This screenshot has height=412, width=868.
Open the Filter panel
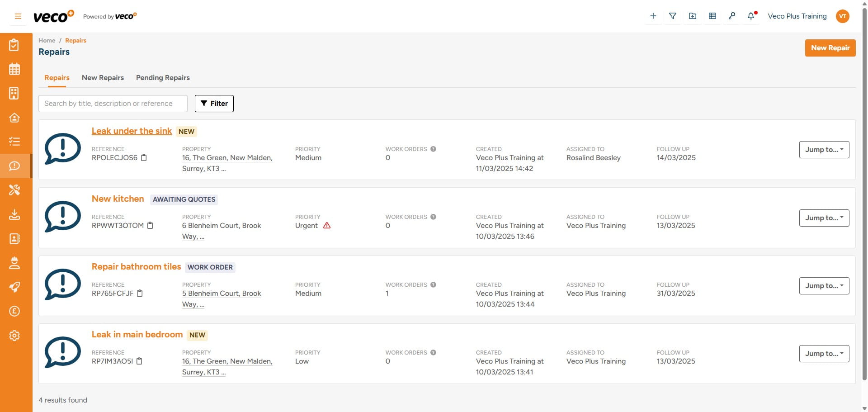tap(214, 103)
